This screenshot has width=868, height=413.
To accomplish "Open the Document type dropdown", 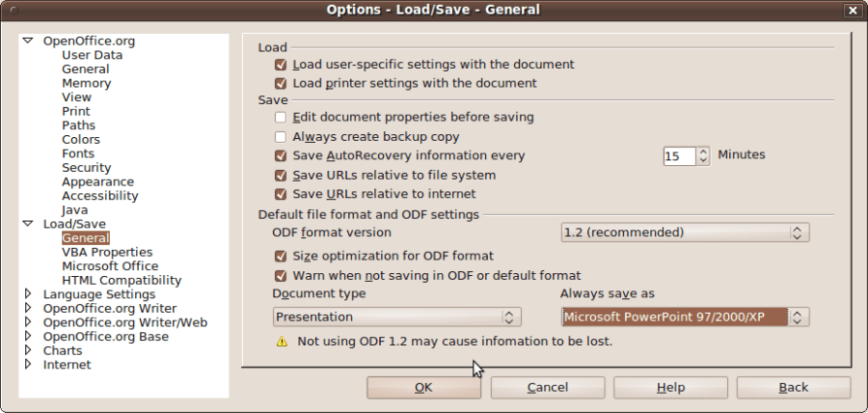I will [396, 317].
